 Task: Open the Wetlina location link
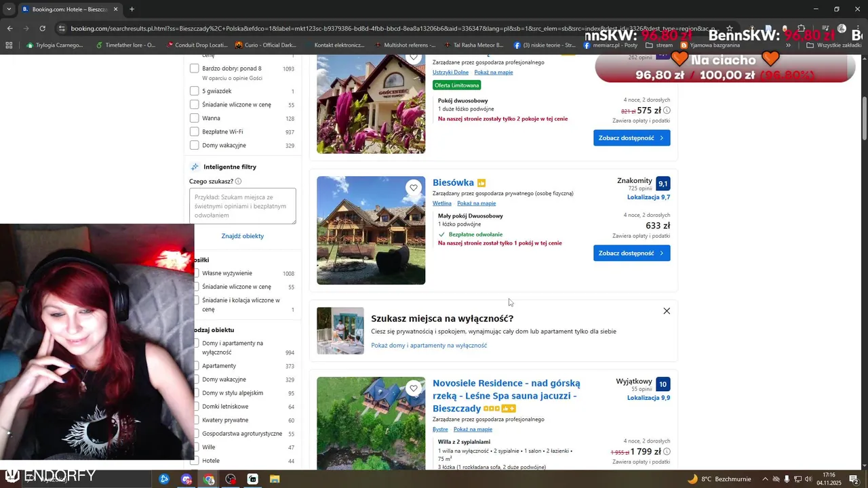pyautogui.click(x=441, y=203)
